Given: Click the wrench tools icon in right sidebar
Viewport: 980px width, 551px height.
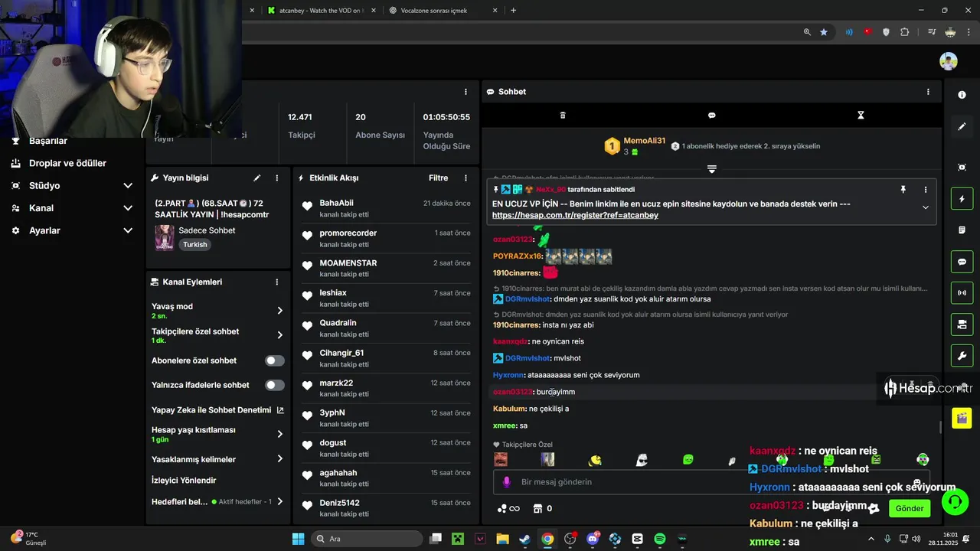Looking at the screenshot, I should [962, 356].
